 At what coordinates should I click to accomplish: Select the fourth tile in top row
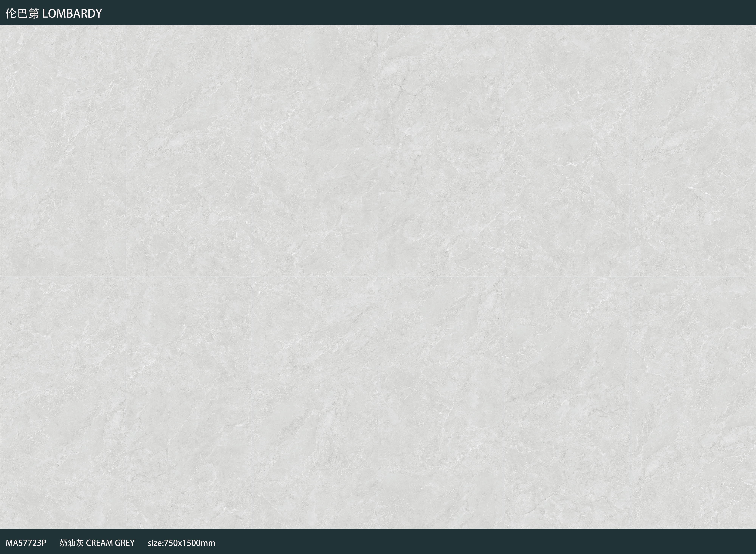coord(441,151)
